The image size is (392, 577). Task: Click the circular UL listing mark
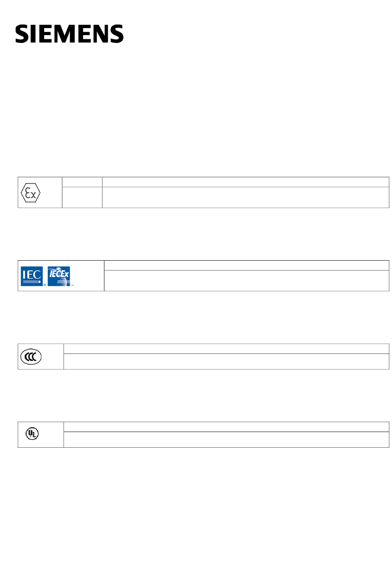[x=32, y=433]
